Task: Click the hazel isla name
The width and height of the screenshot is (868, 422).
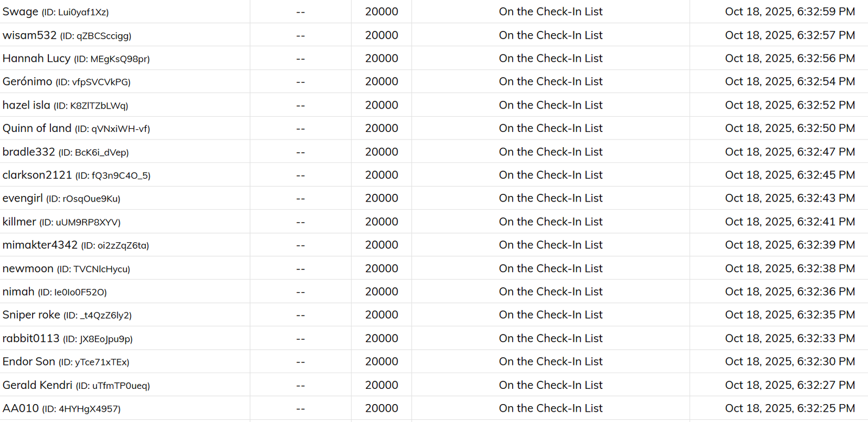Action: pyautogui.click(x=26, y=105)
